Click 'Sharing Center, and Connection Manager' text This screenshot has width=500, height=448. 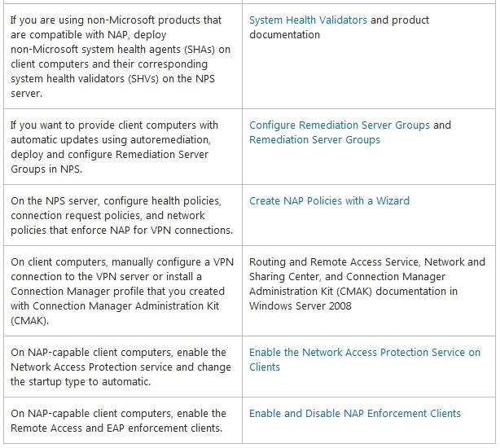pos(347,276)
